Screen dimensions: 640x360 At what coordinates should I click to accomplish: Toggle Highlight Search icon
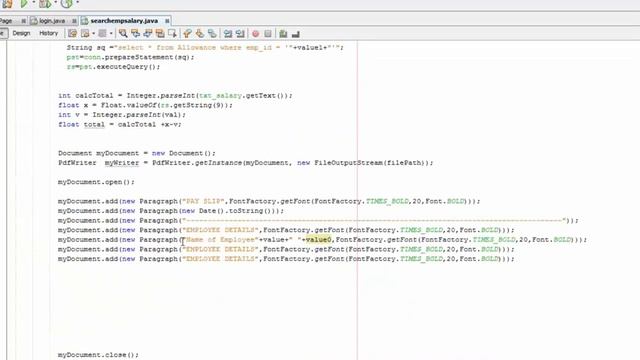click(160, 33)
